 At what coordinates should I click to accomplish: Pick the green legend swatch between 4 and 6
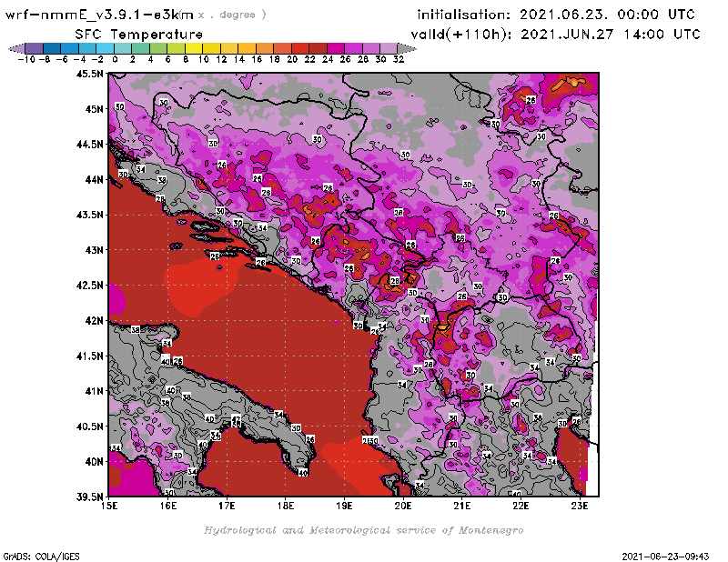point(158,48)
